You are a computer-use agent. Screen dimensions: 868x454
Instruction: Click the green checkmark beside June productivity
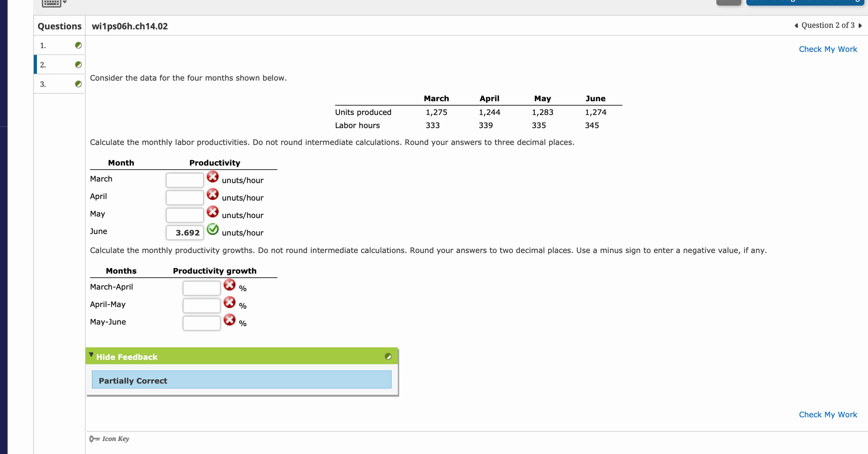[x=212, y=229]
